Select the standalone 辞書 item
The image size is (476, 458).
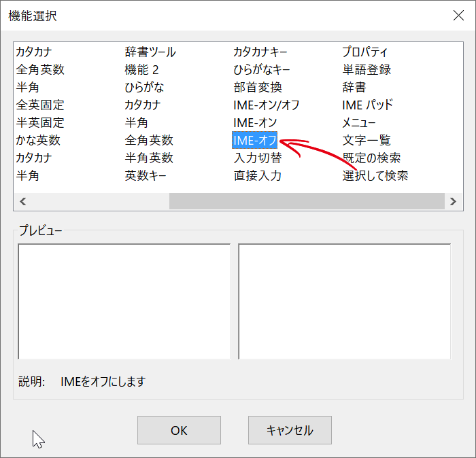click(354, 88)
